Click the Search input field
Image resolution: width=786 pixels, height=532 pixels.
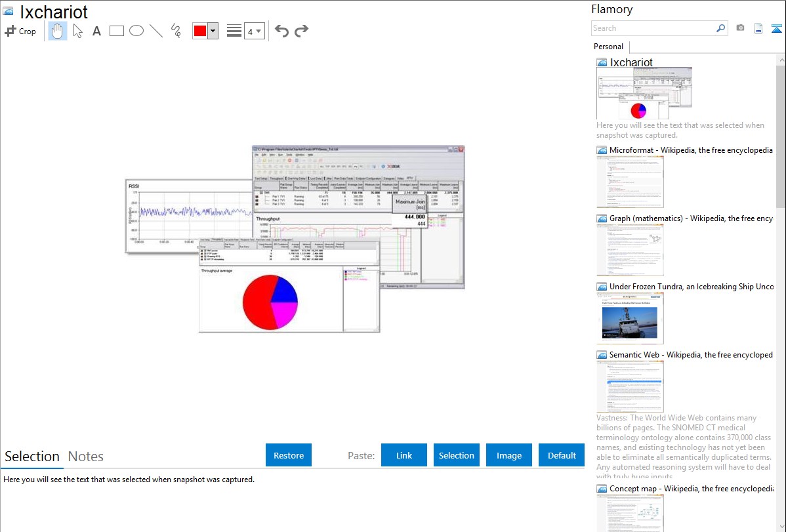coord(653,28)
